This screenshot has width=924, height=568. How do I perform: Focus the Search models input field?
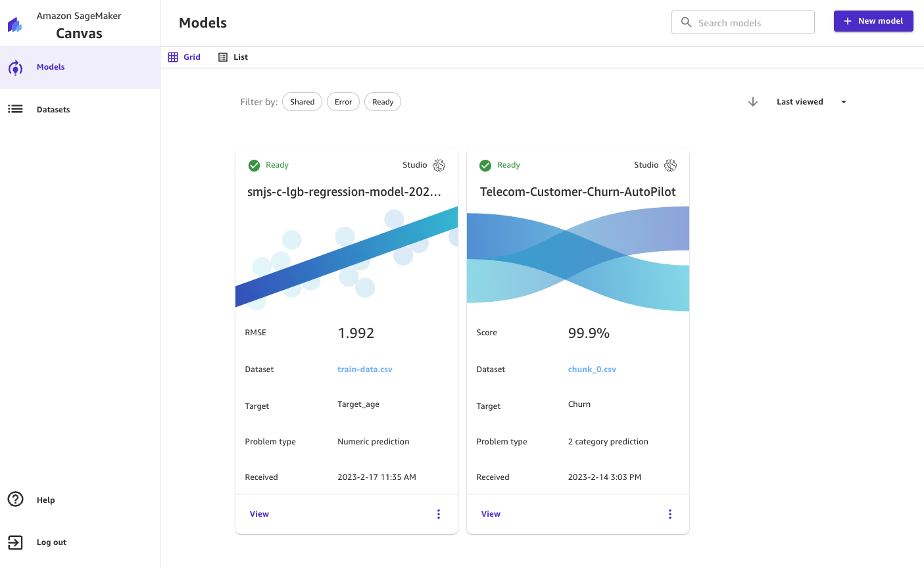(743, 22)
